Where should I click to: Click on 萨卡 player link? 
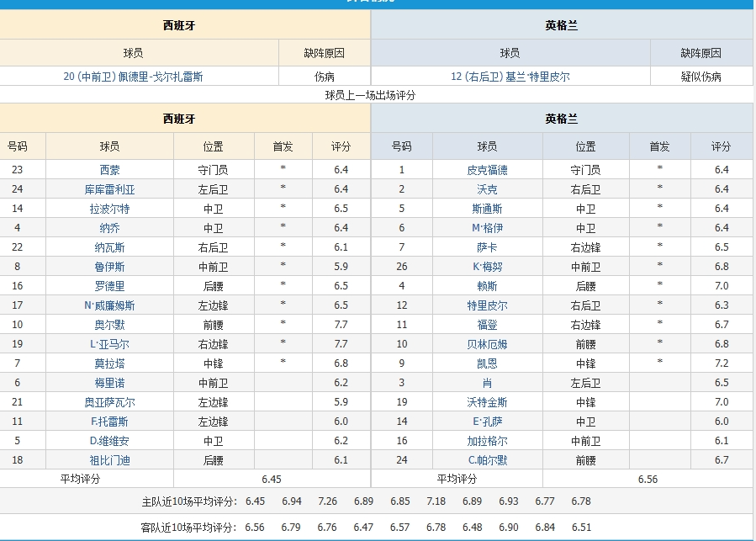487,247
